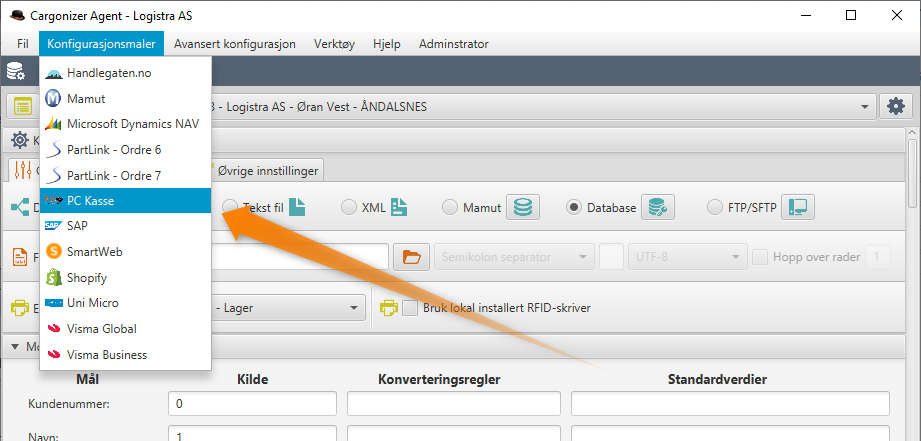Open the Hjelp menu
The image size is (921, 441).
386,44
